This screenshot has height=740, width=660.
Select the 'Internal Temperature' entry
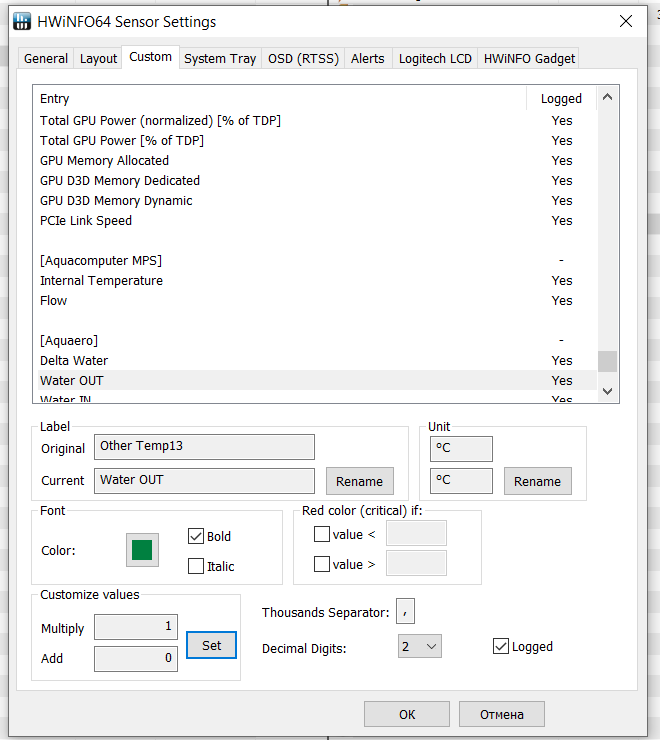(x=317, y=280)
